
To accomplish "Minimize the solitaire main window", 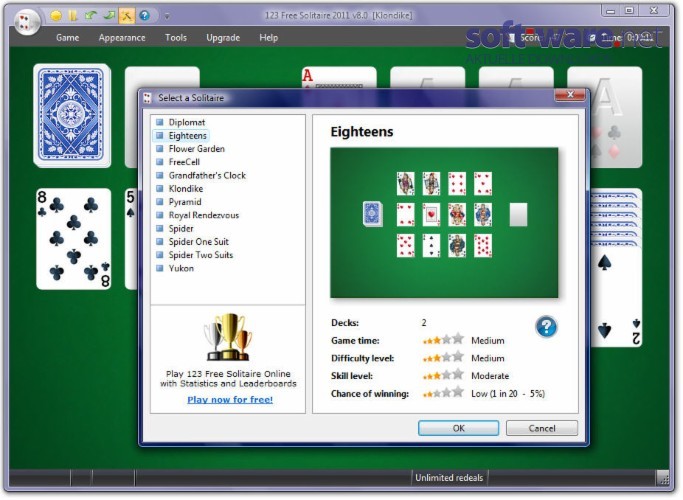I will (x=611, y=10).
